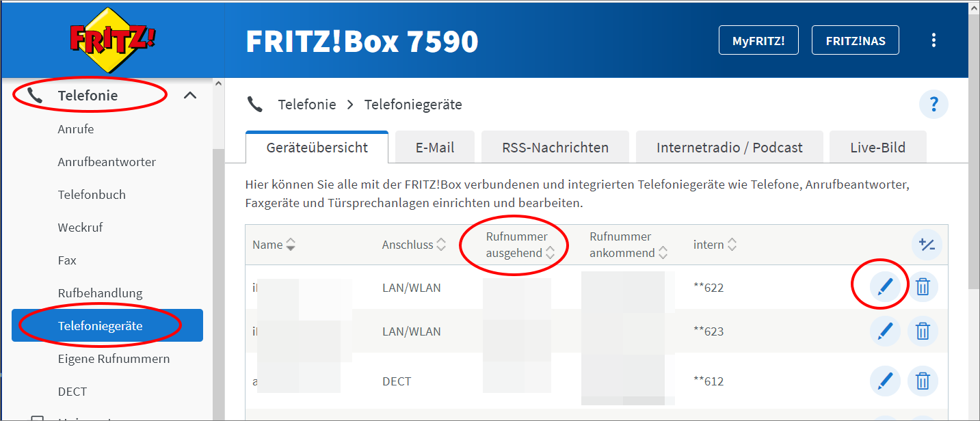The width and height of the screenshot is (980, 421).
Task: Click the sidebar scrollbar up arrow
Action: click(219, 84)
